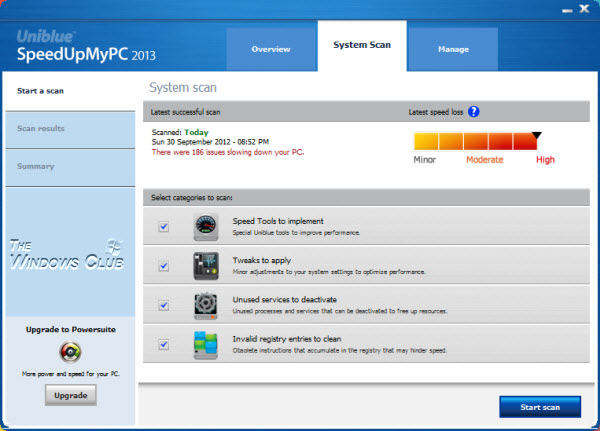Screen dimensions: 600x431
Task: Click the Upgrade button
Action: 69,395
